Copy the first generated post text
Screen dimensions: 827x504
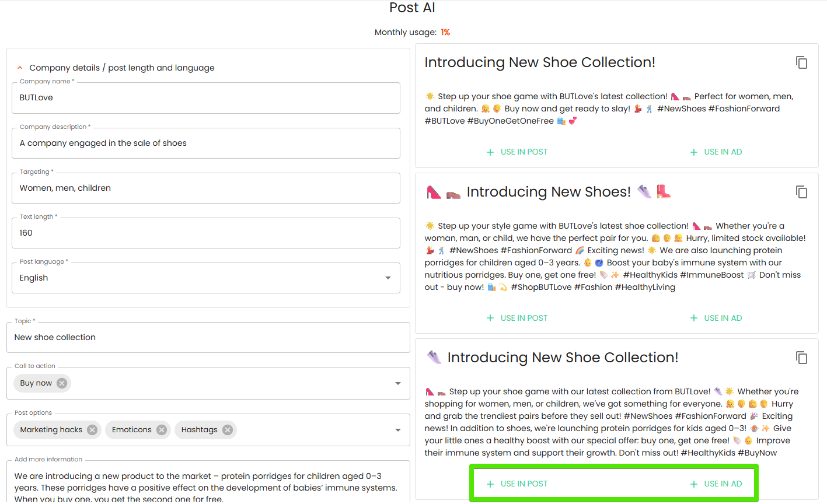[801, 62]
